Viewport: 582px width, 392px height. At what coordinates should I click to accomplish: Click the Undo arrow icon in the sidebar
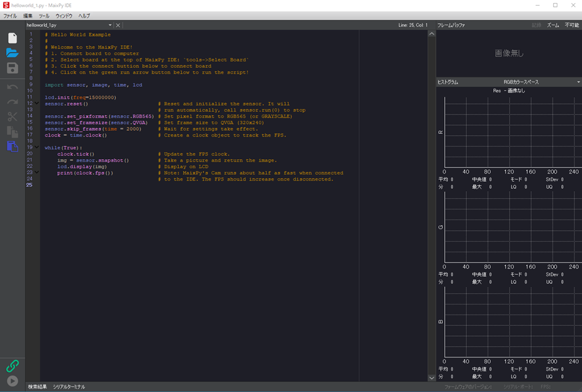pyautogui.click(x=12, y=87)
